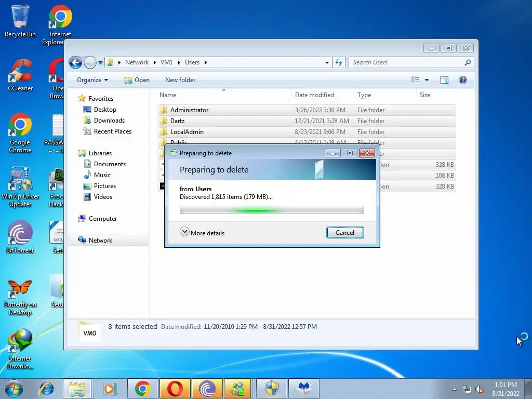The image size is (532, 399).
Task: Launch Internet Explorer from taskbar
Action: coord(46,389)
